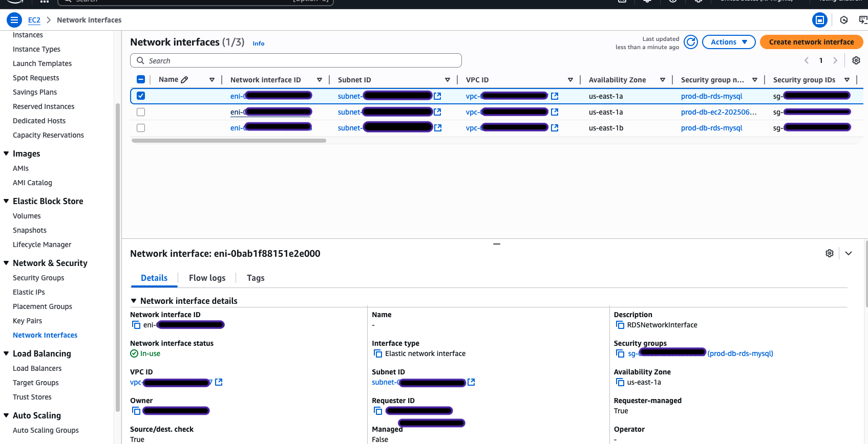The image size is (868, 444).
Task: Toggle the select-all checkbox in table header
Action: 141,79
